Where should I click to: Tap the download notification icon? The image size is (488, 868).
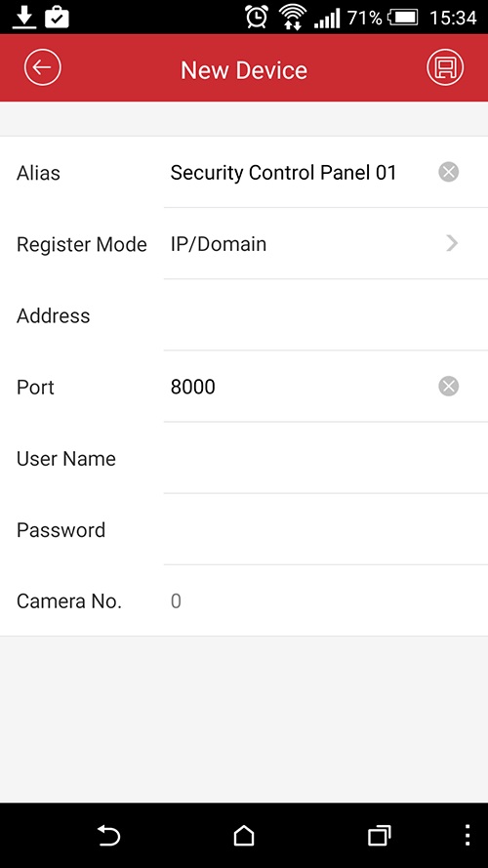click(x=25, y=18)
